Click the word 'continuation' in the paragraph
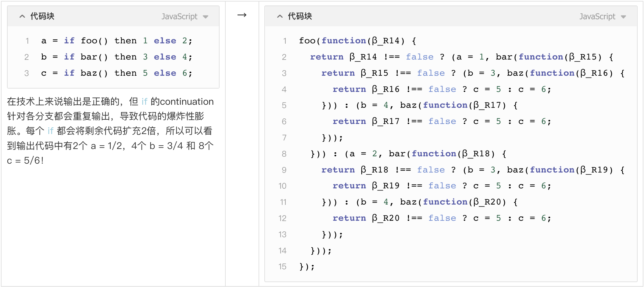 (x=187, y=101)
